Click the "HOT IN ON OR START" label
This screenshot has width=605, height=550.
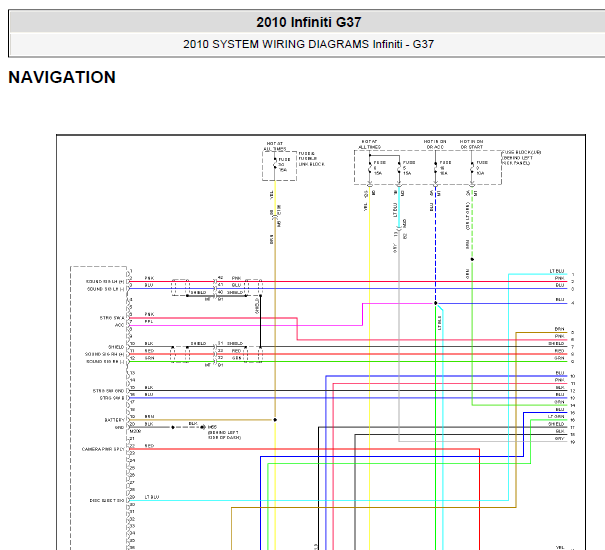[471, 144]
